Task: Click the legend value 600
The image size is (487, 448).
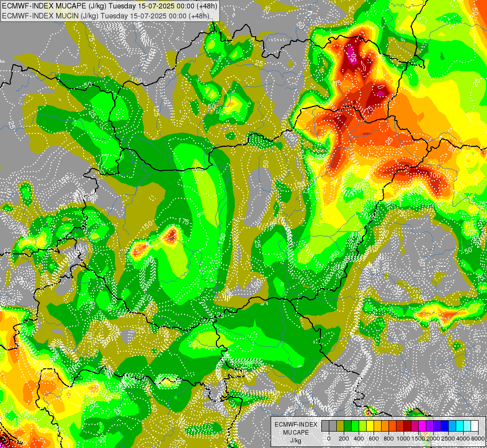Action: pyautogui.click(x=374, y=439)
